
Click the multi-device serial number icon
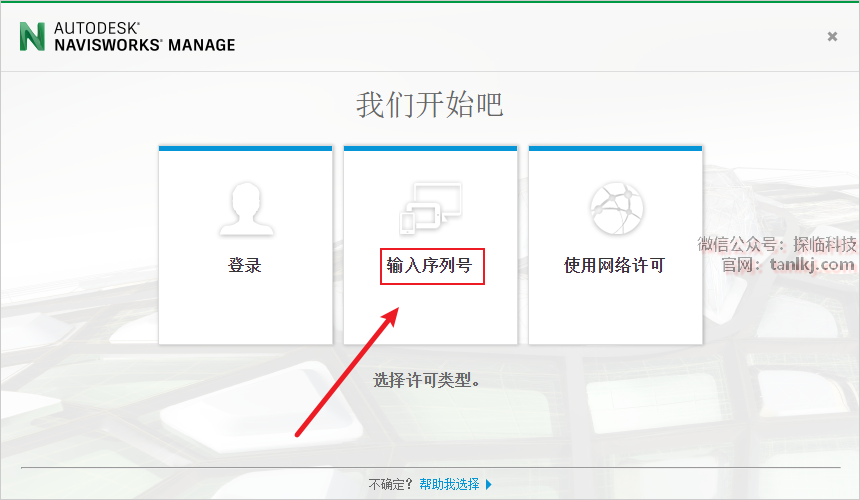click(x=431, y=208)
